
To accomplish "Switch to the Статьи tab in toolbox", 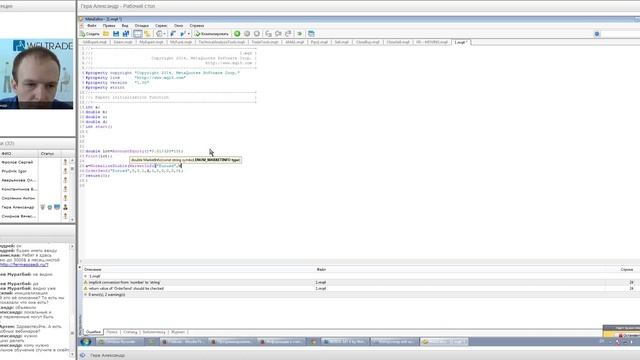I will [130, 332].
